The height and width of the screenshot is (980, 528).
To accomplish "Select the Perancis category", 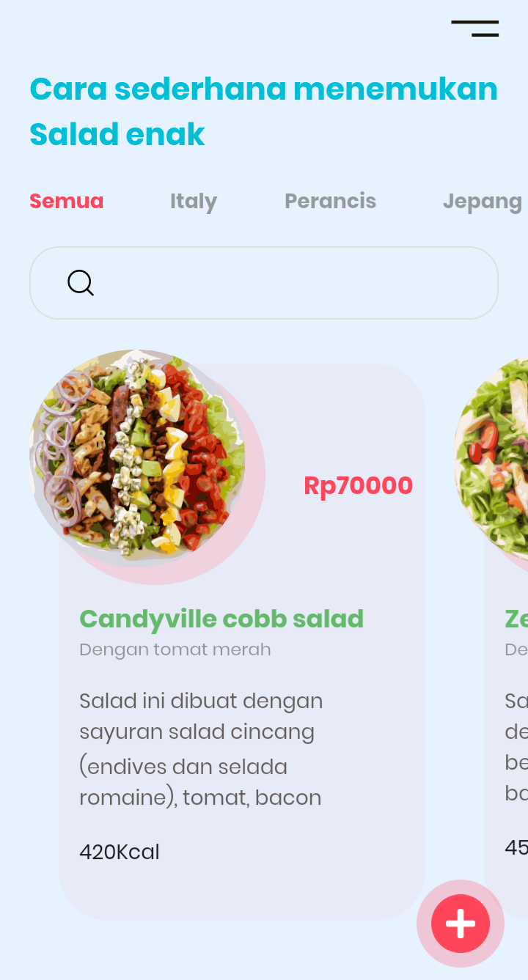I will coord(330,201).
